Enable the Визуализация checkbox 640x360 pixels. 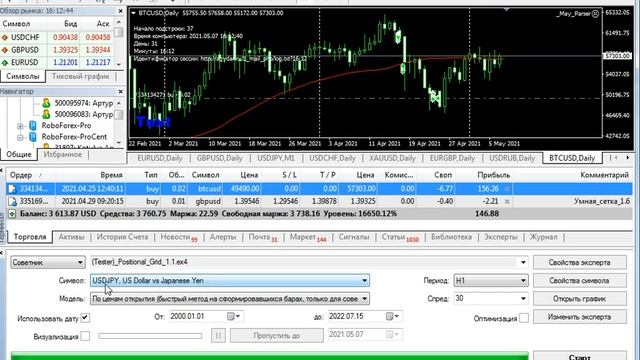click(x=85, y=336)
